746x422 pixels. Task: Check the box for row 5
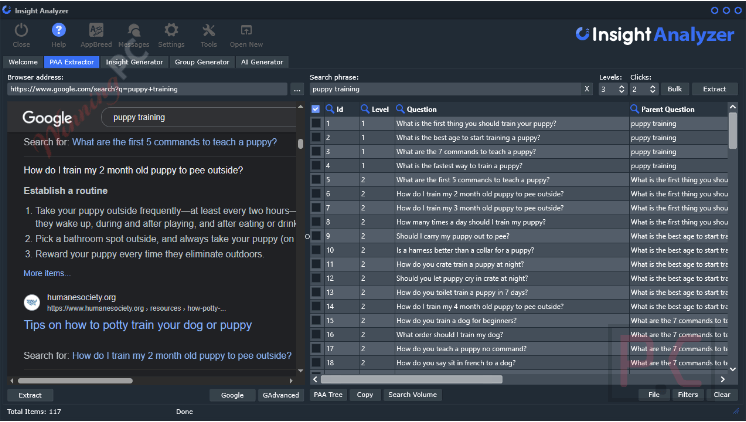pyautogui.click(x=316, y=180)
